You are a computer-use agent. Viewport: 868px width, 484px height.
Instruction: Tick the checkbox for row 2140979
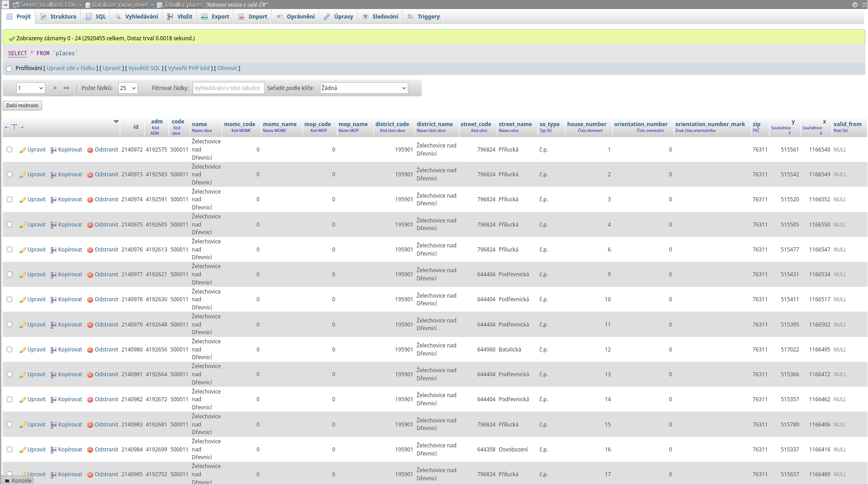coord(9,325)
